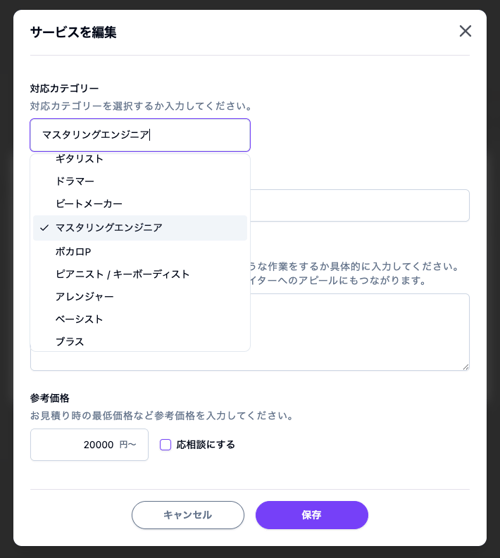Click the 対応カテゴリーを選択するか入力してください hint
Viewport: 500px width, 558px height.
pyautogui.click(x=141, y=106)
